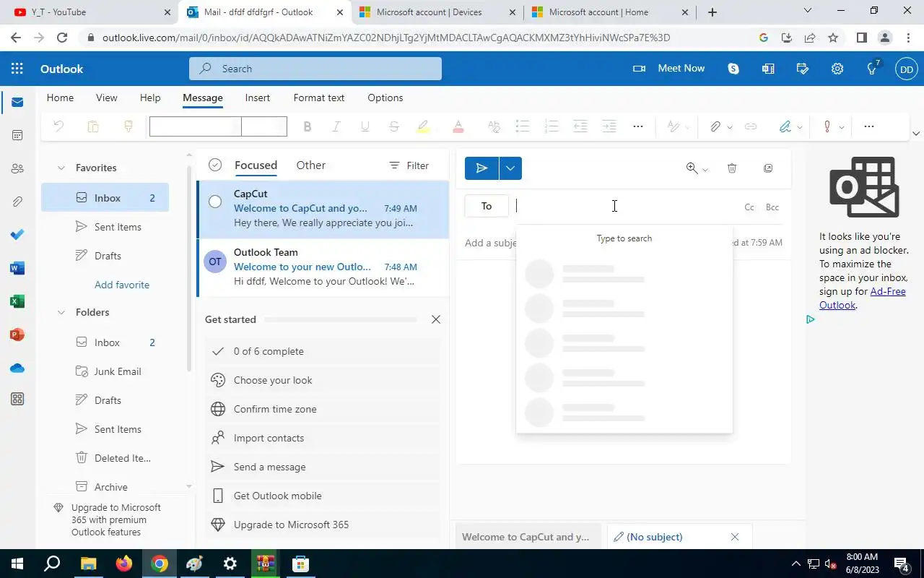Open the Format text ribbon tab

(319, 98)
